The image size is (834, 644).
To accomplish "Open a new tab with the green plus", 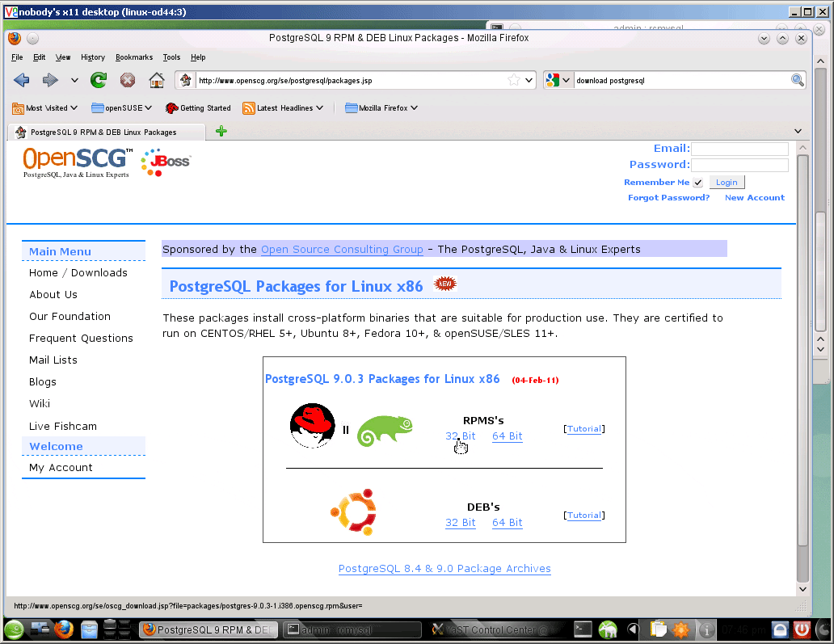I will [x=221, y=132].
